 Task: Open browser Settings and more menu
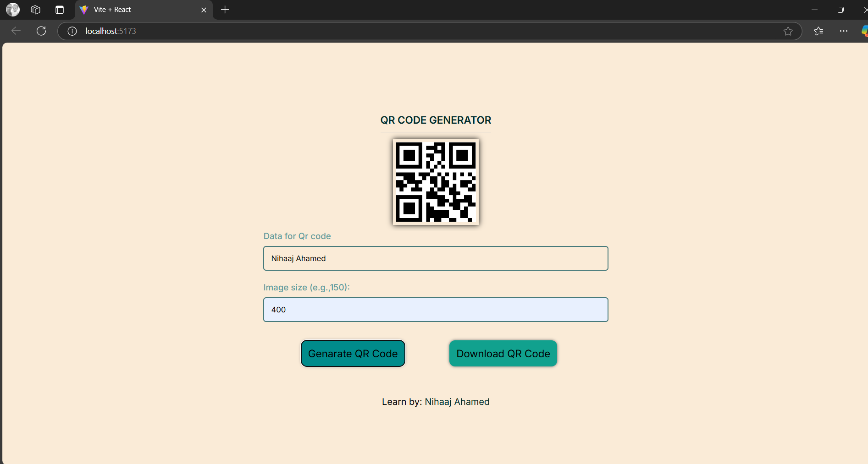click(x=843, y=31)
